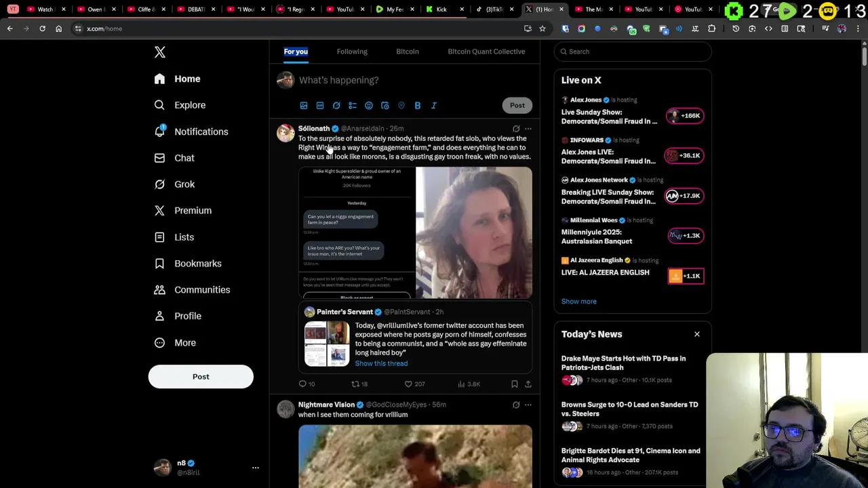This screenshot has width=868, height=488.
Task: Click the browser home icon
Action: (x=58, y=28)
